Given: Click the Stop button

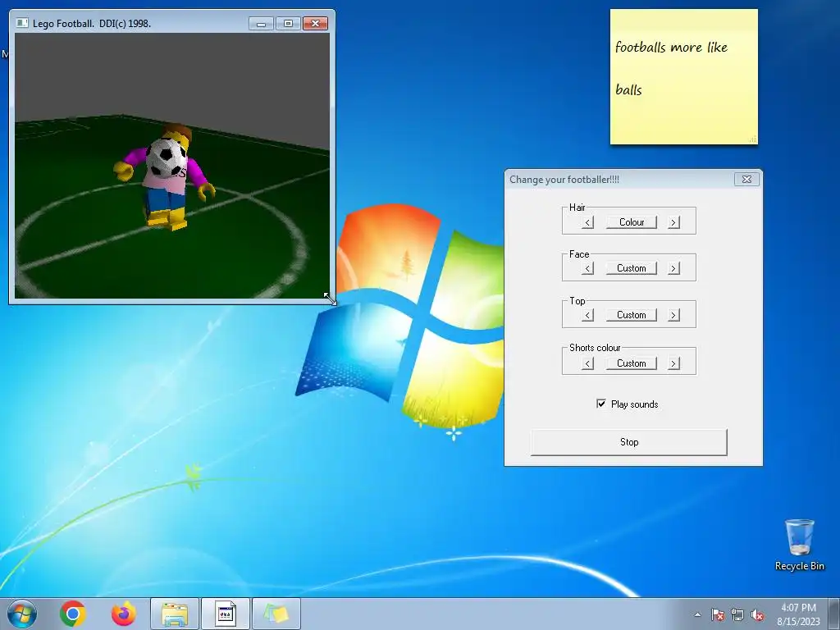Looking at the screenshot, I should pyautogui.click(x=629, y=442).
